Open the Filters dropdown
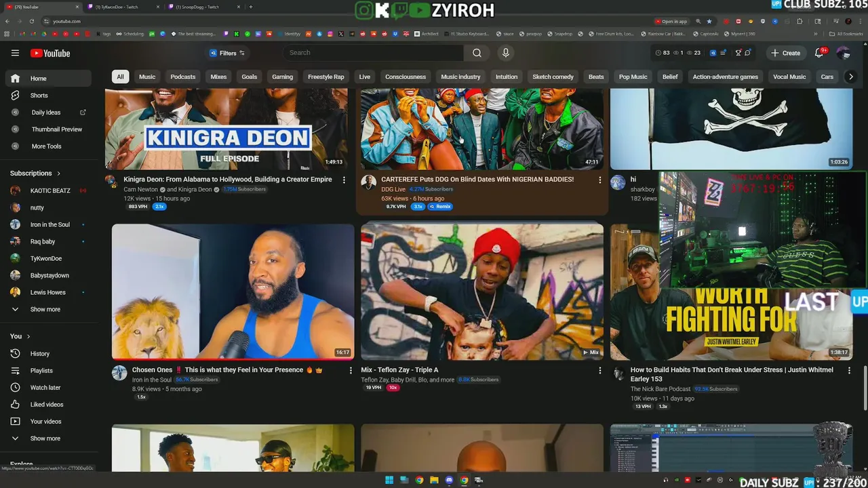This screenshot has width=868, height=488. click(x=227, y=53)
